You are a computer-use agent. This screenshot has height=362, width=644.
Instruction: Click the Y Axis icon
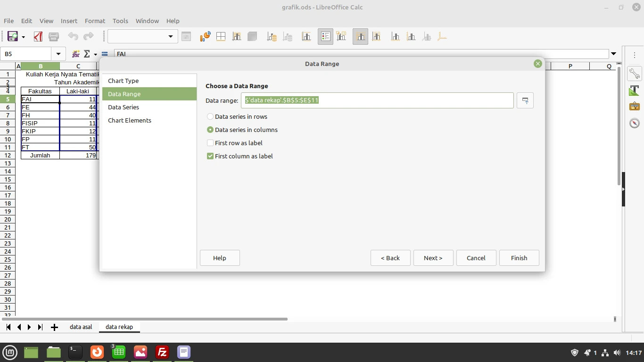coord(411,37)
